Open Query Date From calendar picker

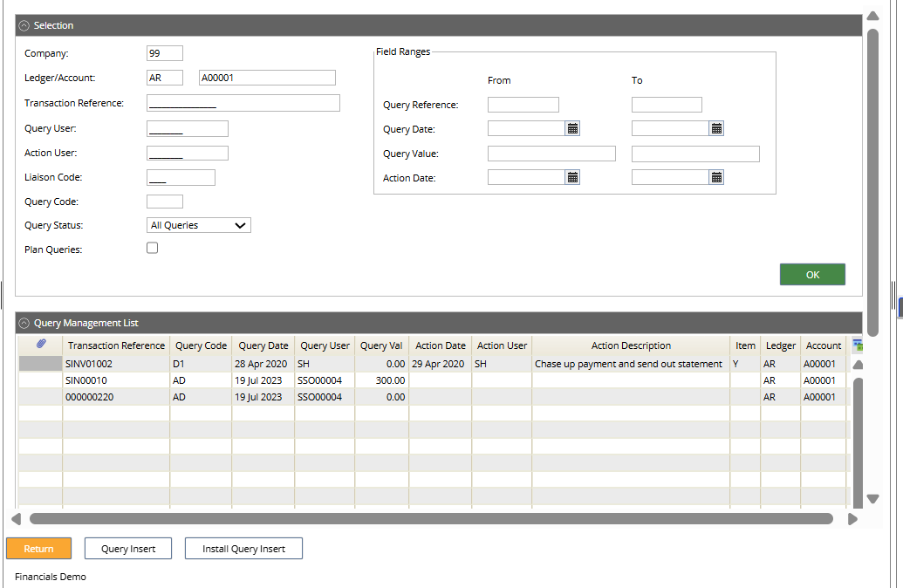coord(572,128)
